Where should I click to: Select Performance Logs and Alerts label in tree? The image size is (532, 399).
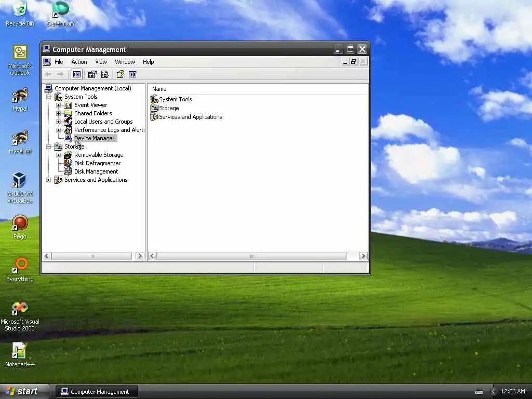109,130
